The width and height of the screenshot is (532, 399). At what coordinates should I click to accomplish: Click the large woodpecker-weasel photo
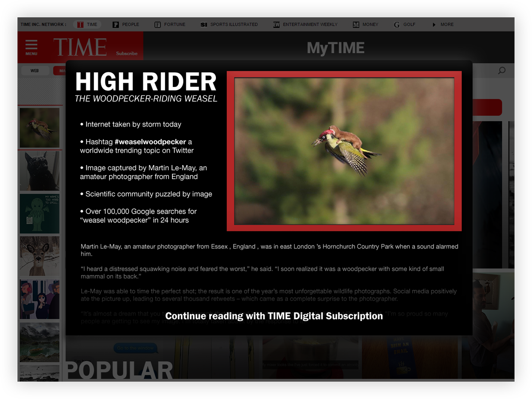pos(344,151)
